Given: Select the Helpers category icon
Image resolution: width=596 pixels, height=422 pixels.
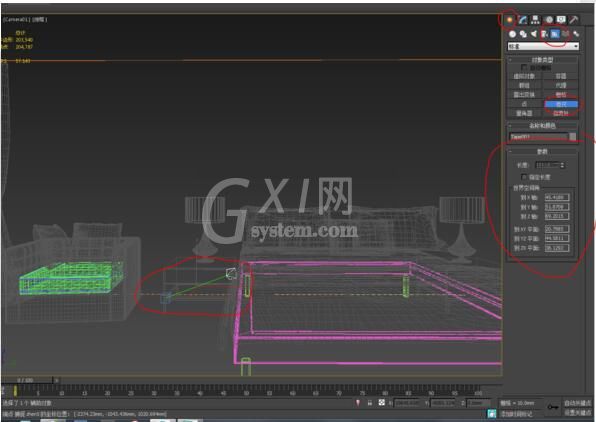Looking at the screenshot, I should [x=555, y=34].
